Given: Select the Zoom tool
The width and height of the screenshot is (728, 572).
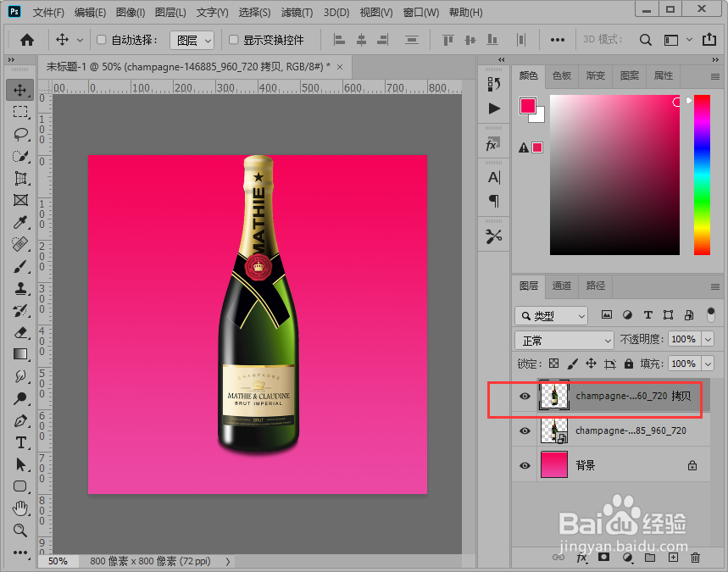Looking at the screenshot, I should click(20, 530).
